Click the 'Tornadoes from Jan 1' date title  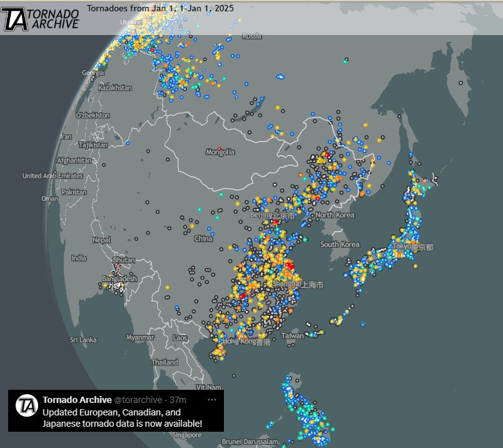coord(160,8)
